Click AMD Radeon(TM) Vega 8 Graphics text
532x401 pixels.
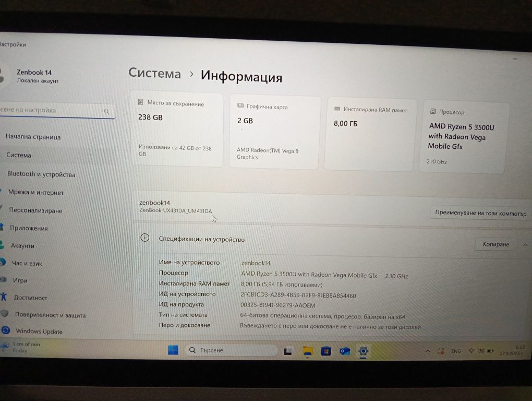coord(268,154)
